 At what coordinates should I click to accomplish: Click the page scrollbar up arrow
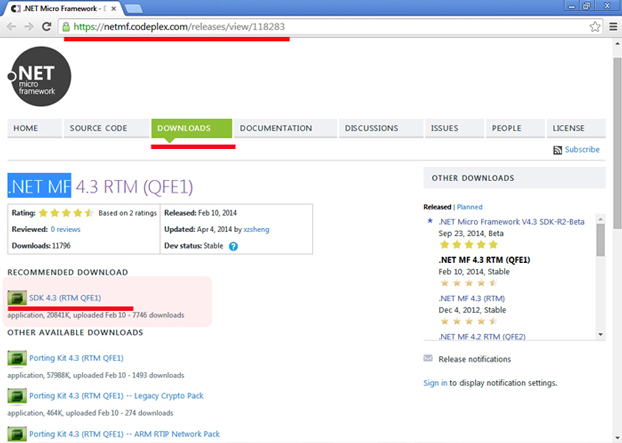point(617,43)
